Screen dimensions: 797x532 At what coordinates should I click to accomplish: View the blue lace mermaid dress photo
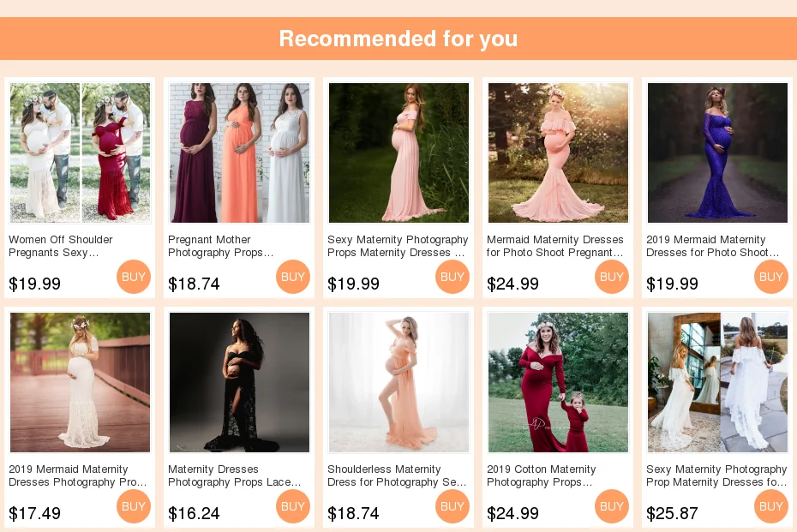click(717, 152)
